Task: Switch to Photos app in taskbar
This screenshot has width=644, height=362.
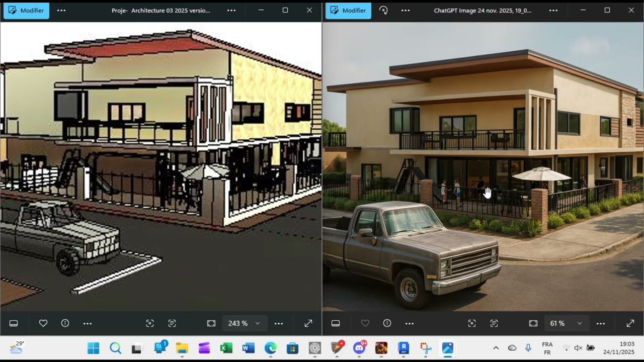Action: [448, 348]
